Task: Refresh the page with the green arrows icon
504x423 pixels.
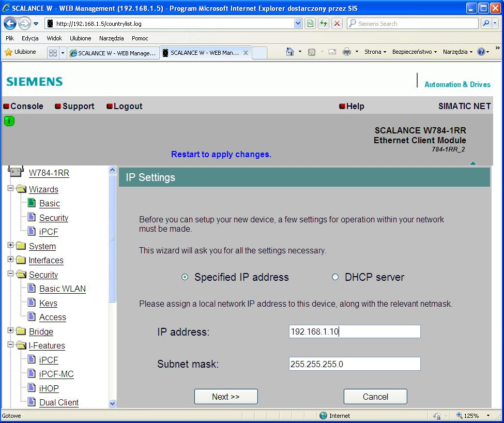Action: point(324,23)
